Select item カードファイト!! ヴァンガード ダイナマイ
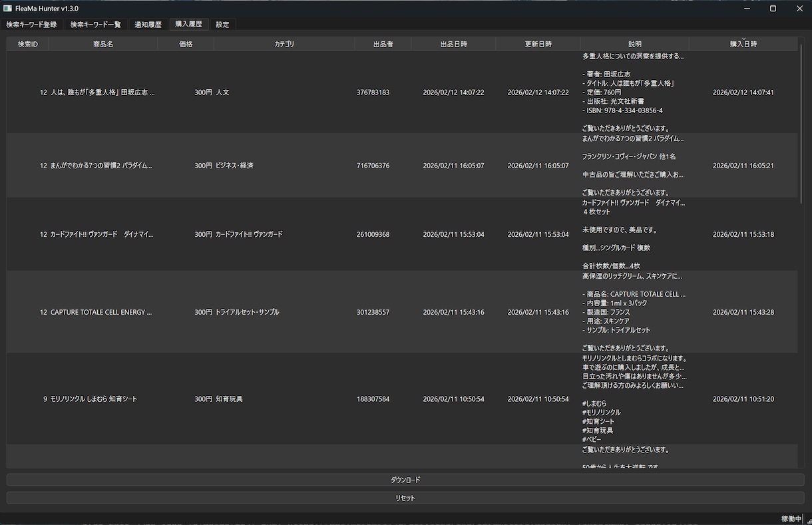The width and height of the screenshot is (812, 525). pos(102,234)
